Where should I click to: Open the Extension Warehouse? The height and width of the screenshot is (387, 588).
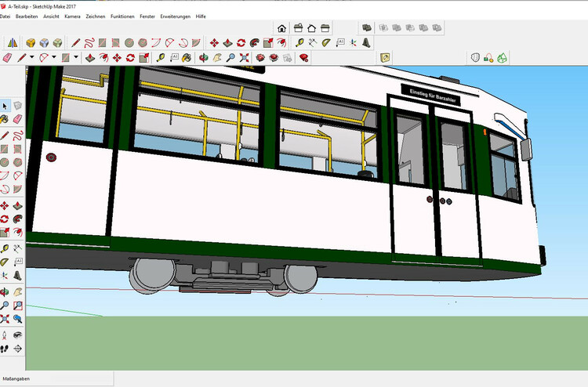[274, 58]
